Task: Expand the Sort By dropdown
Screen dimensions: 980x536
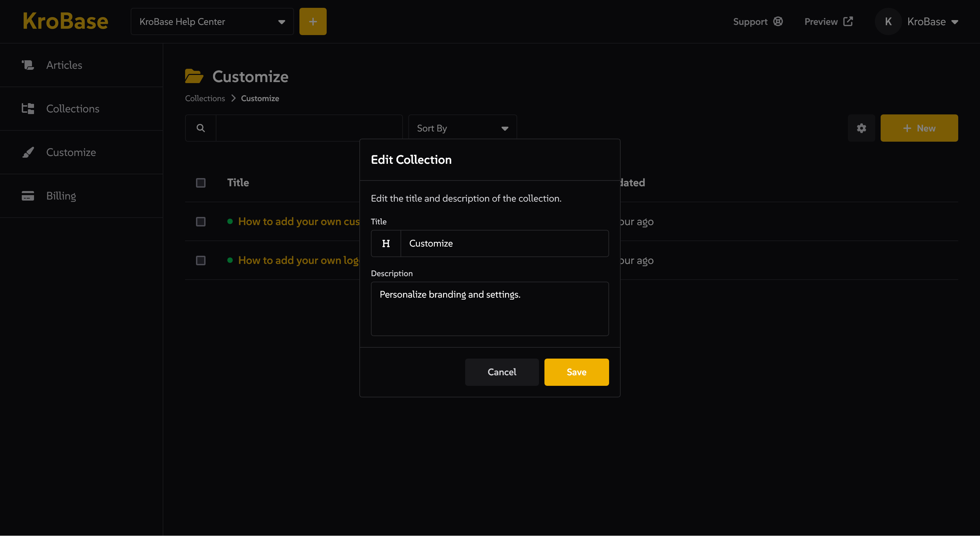Action: pos(462,128)
